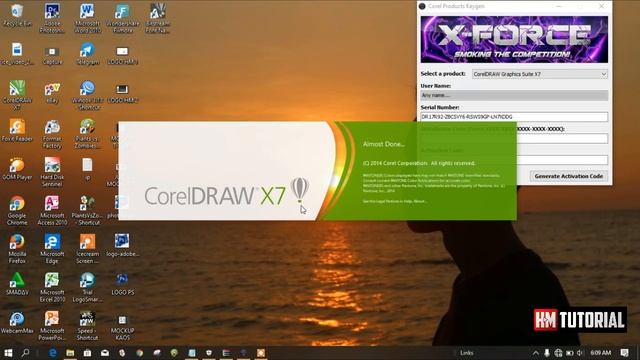Open the Windows Start menu
640x360 pixels.
pyautogui.click(x=8, y=353)
